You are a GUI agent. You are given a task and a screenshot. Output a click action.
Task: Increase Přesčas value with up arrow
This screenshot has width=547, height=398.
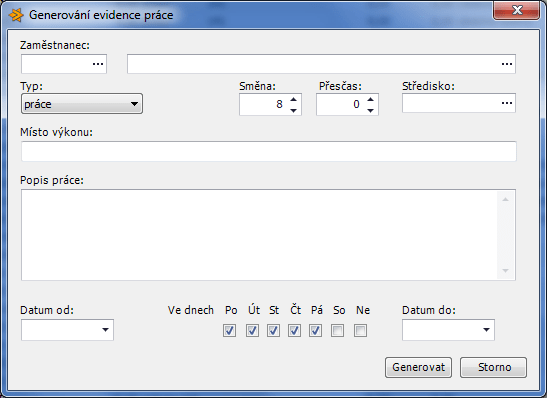[x=370, y=99]
